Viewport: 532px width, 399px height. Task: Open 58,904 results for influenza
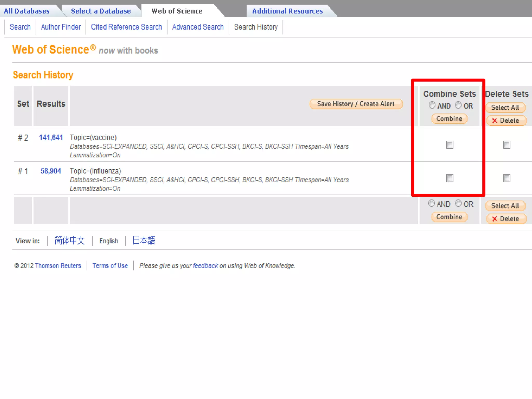tap(51, 171)
